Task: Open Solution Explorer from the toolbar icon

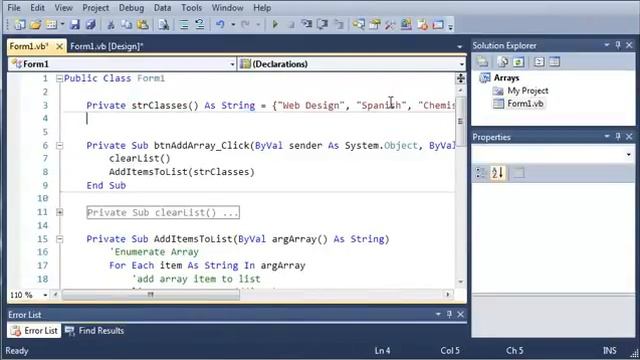Action: coord(359,24)
